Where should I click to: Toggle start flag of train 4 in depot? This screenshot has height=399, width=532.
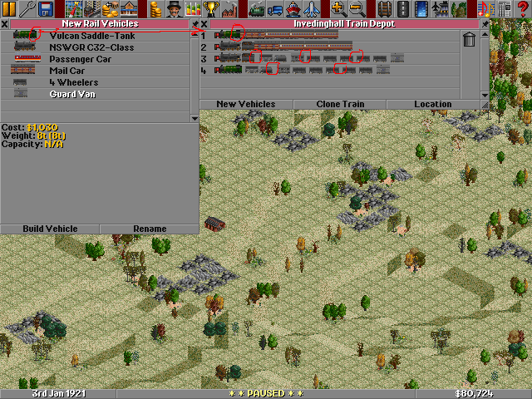click(x=217, y=70)
